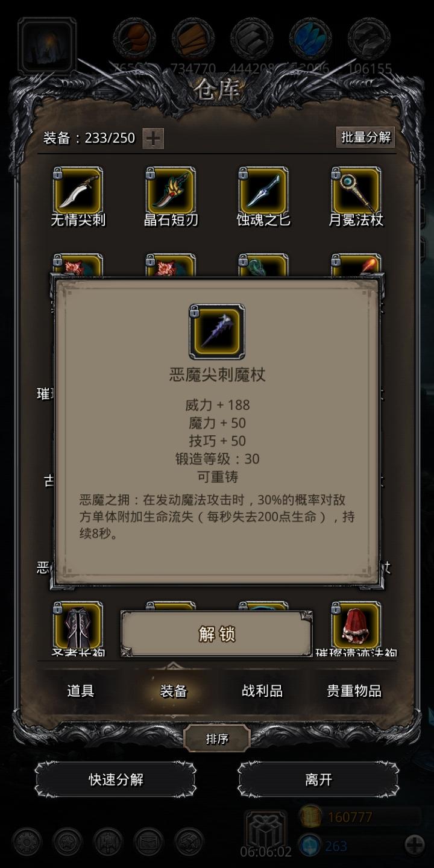The image size is (434, 868).
Task: Click the 快速分解 quick decompose button
Action: tap(116, 779)
